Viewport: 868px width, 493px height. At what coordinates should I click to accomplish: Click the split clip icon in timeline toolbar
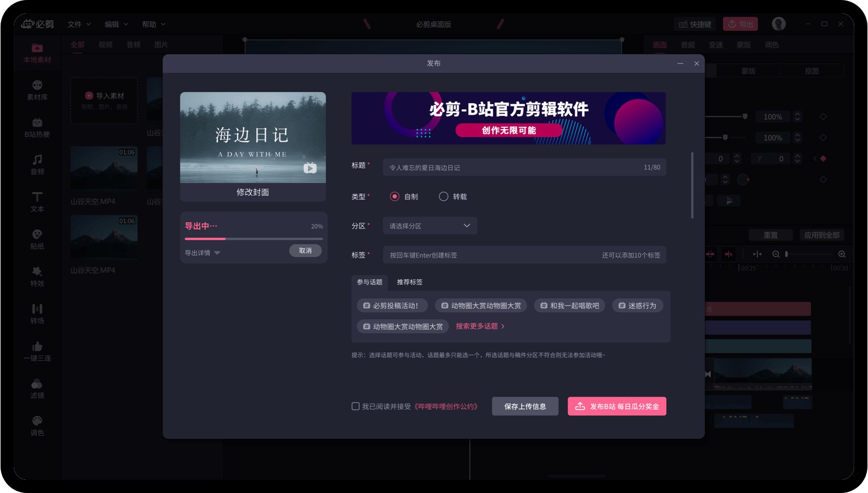(757, 254)
